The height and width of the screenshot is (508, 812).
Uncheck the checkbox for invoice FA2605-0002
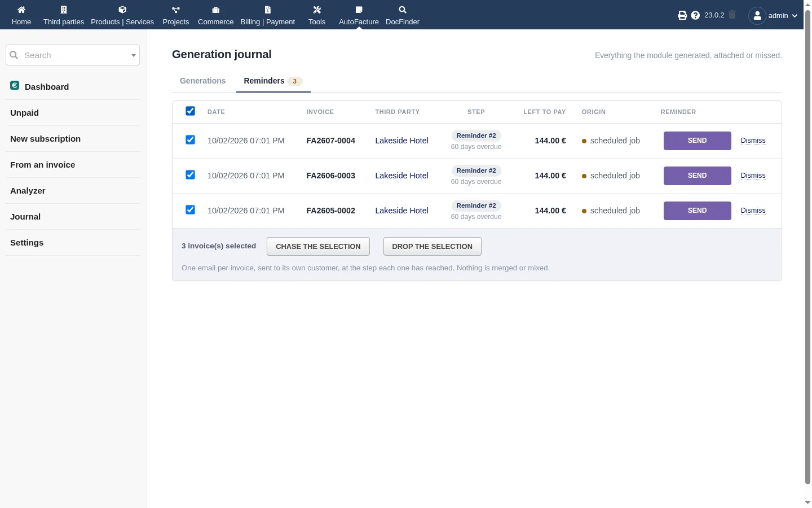[191, 210]
